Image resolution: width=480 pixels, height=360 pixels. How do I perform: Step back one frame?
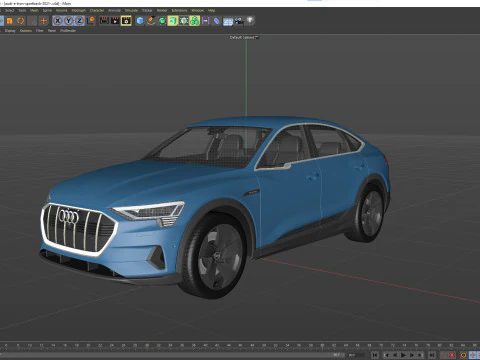click(x=395, y=355)
